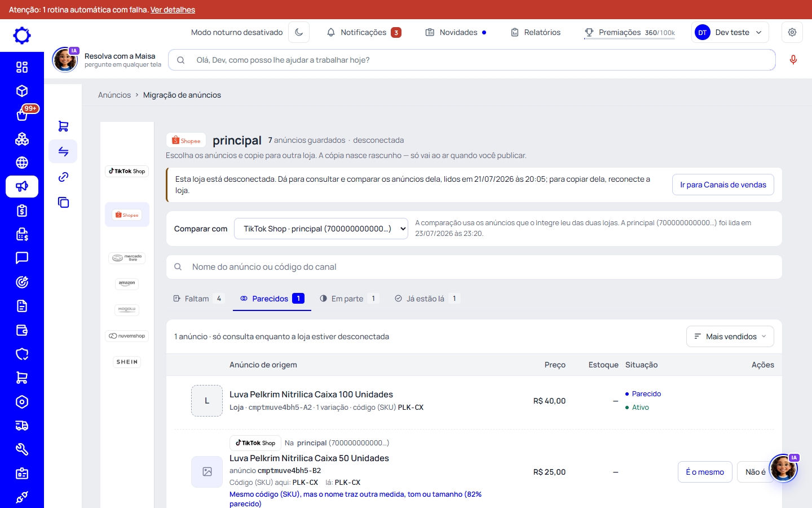Screen dimensions: 812x508
Task: Click the shopping bag icon with 99+ badge
Action: tap(22, 115)
